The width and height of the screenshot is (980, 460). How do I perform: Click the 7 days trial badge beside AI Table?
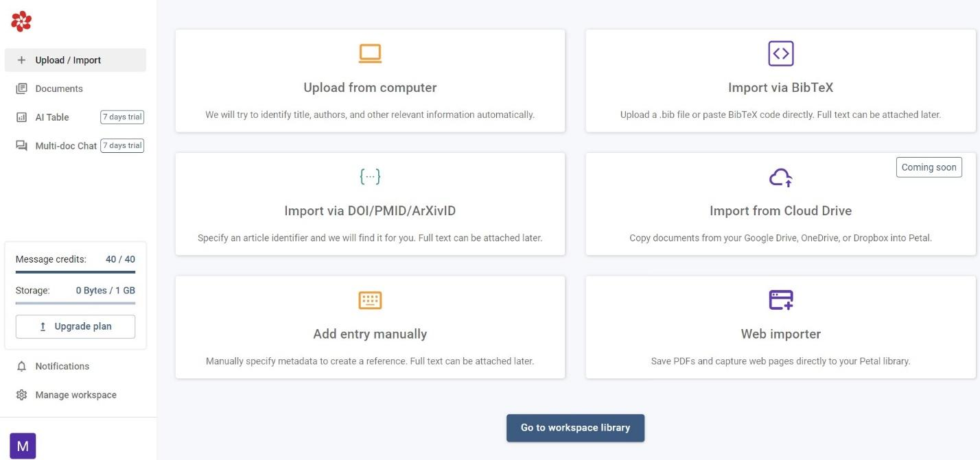click(122, 117)
